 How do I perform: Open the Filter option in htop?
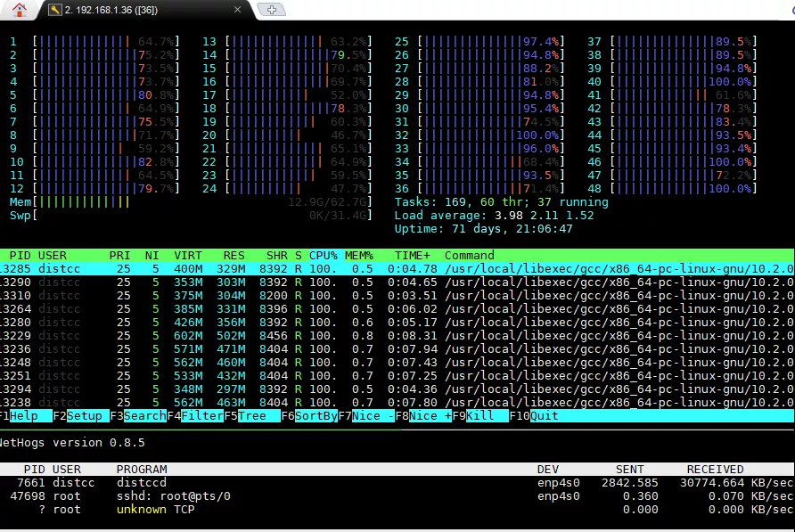tap(201, 416)
